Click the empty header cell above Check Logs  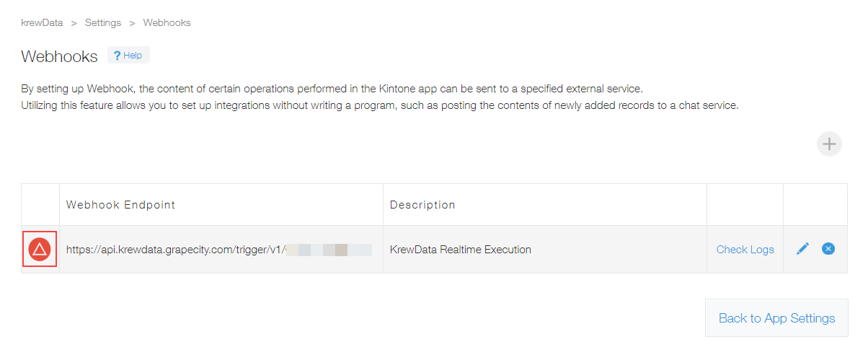tap(745, 205)
